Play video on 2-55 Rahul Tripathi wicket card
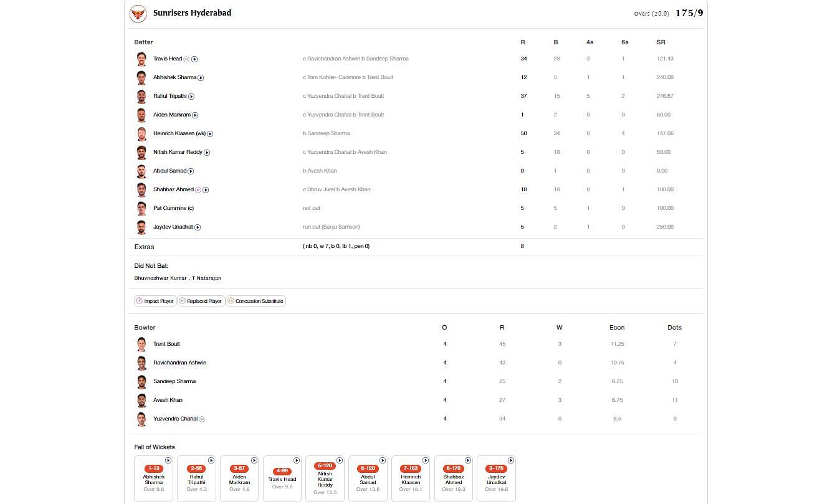Image resolution: width=830 pixels, height=504 pixels. coord(211,460)
